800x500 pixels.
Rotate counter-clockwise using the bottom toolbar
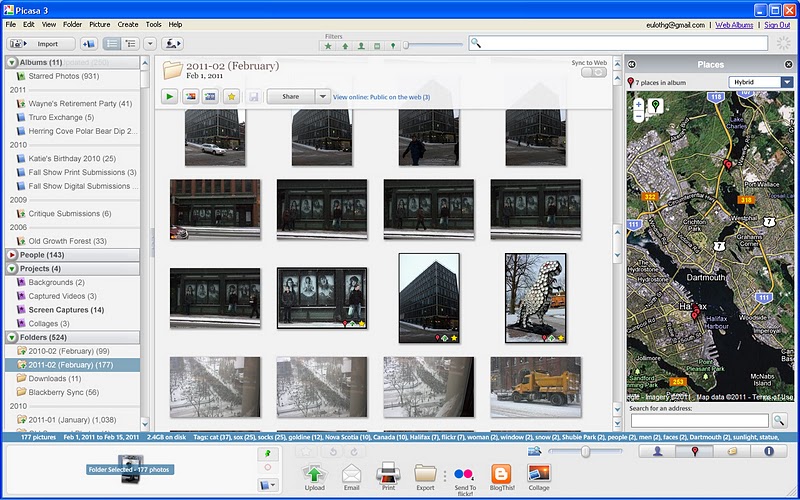point(333,452)
